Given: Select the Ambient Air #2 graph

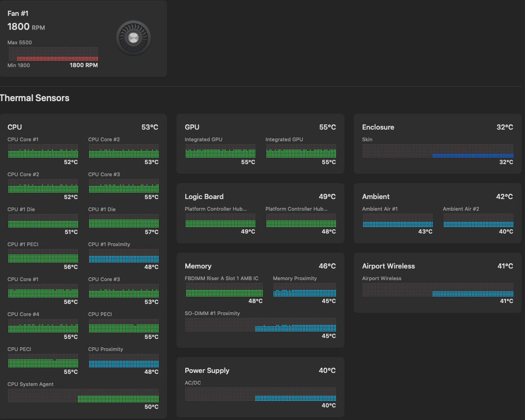Looking at the screenshot, I should 478,220.
